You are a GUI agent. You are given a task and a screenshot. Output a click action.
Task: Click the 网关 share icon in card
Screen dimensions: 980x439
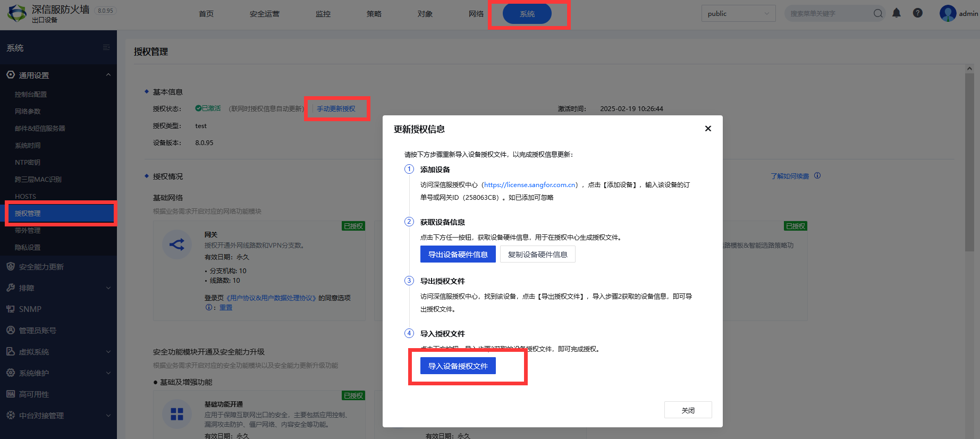[177, 244]
